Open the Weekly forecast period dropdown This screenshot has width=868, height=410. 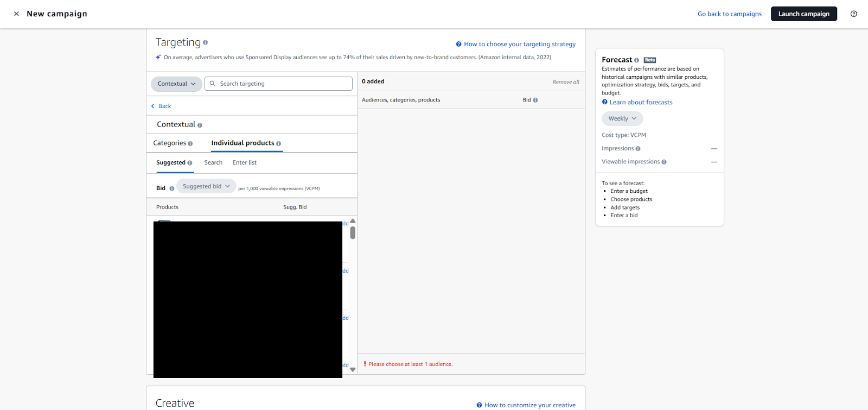pyautogui.click(x=622, y=118)
